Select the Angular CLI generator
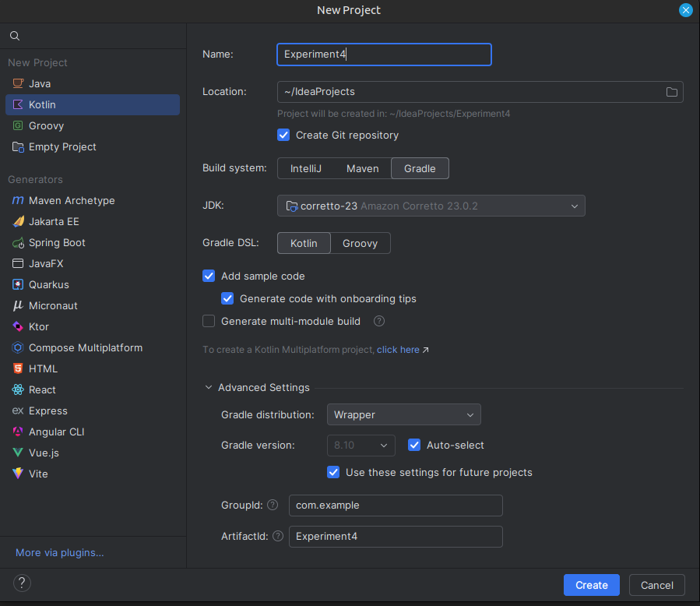This screenshot has width=700, height=606. tap(55, 432)
